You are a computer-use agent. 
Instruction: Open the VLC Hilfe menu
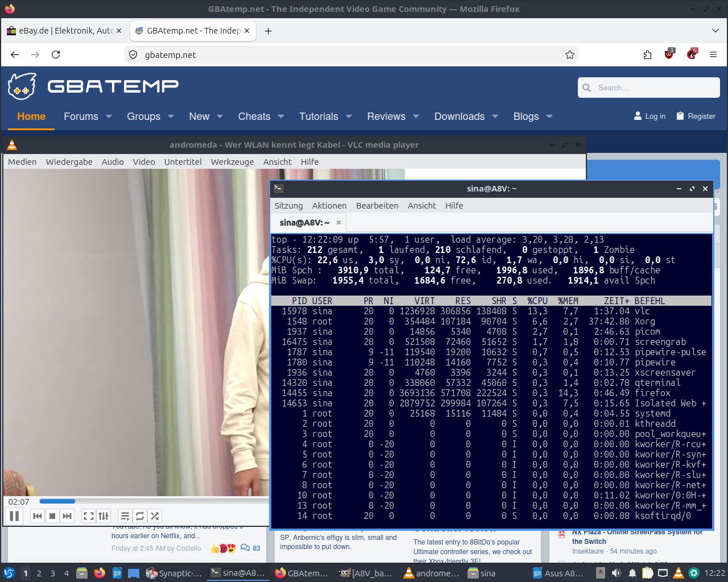[x=310, y=162]
